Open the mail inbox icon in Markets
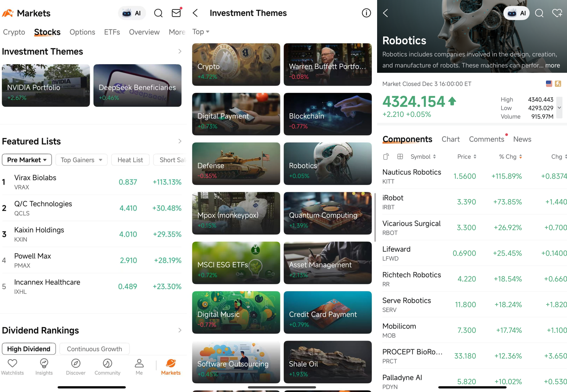Viewport: 567px width, 392px height. click(176, 13)
